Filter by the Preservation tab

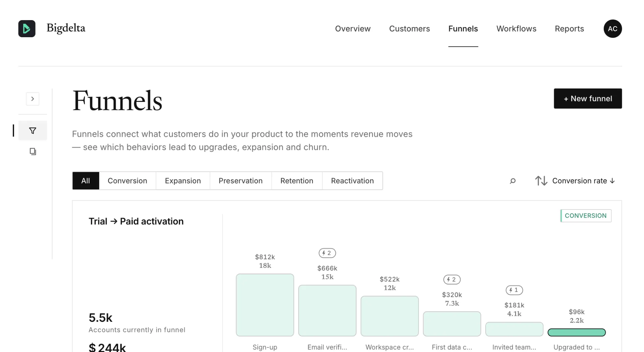240,181
